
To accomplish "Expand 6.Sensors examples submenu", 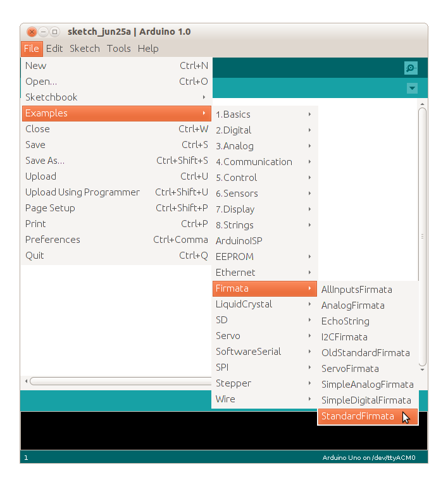I will click(264, 194).
